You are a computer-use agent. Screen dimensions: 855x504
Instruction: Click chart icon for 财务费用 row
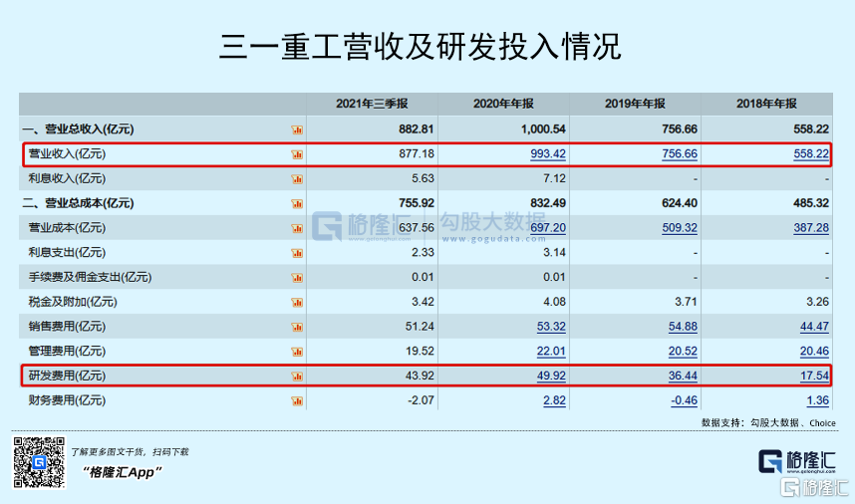point(297,400)
